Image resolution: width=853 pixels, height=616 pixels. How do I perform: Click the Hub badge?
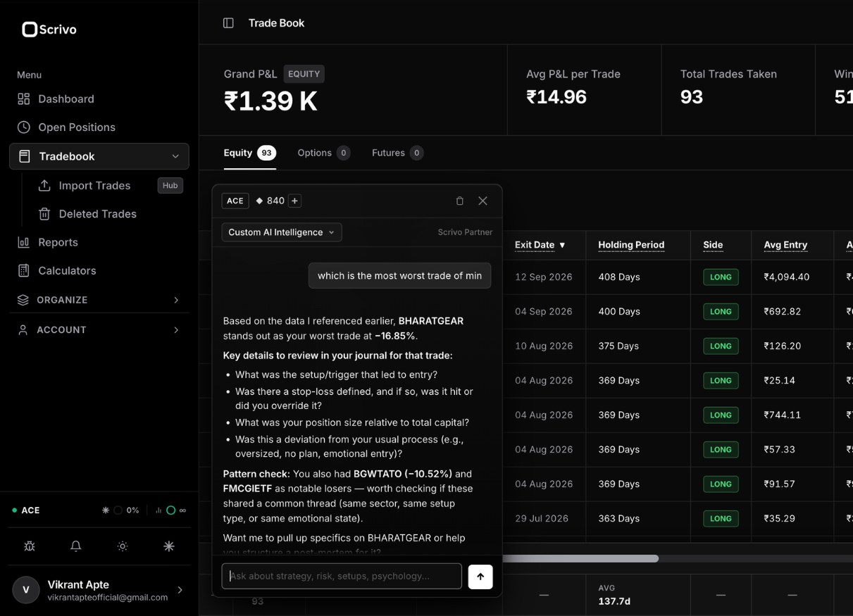point(170,186)
